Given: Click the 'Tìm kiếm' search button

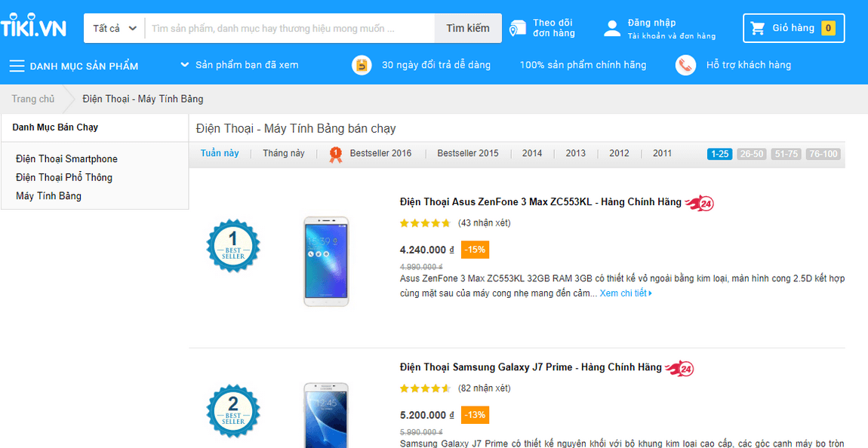Looking at the screenshot, I should (468, 28).
